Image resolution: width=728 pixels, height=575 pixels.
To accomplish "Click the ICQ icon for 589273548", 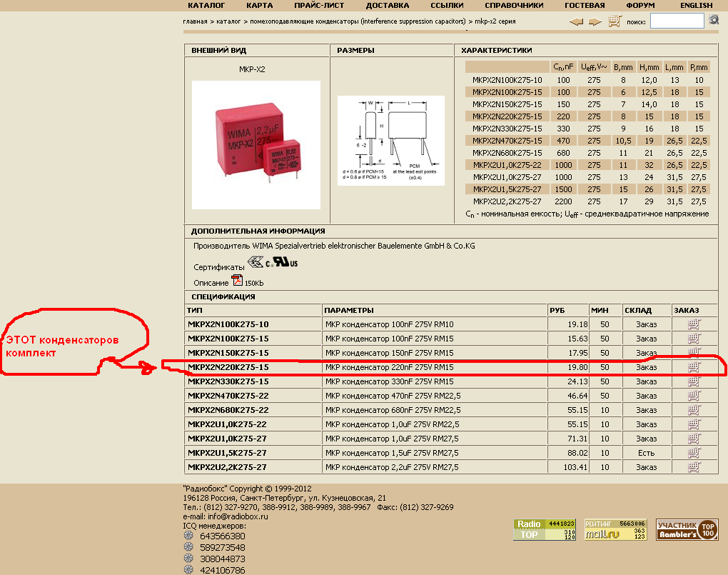I will (x=188, y=546).
